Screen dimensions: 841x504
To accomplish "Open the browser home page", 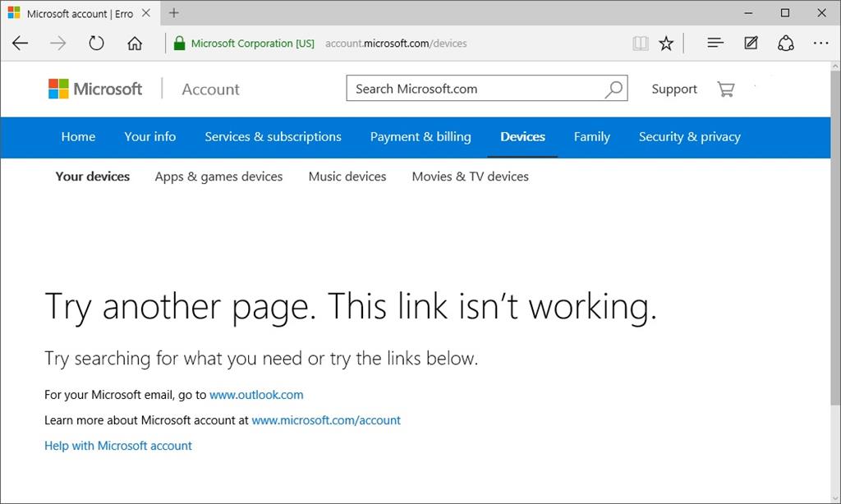I will click(135, 43).
